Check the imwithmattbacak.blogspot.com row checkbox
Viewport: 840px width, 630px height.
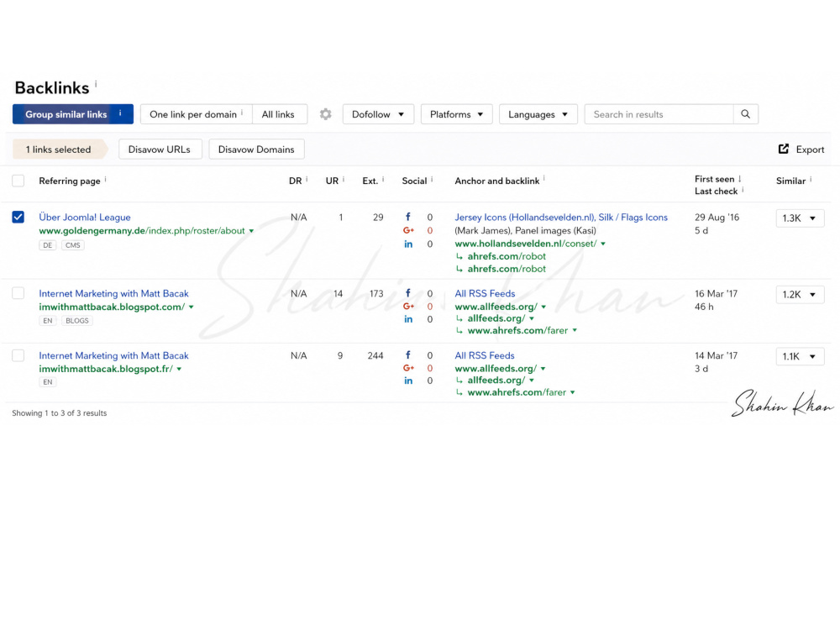(18, 293)
